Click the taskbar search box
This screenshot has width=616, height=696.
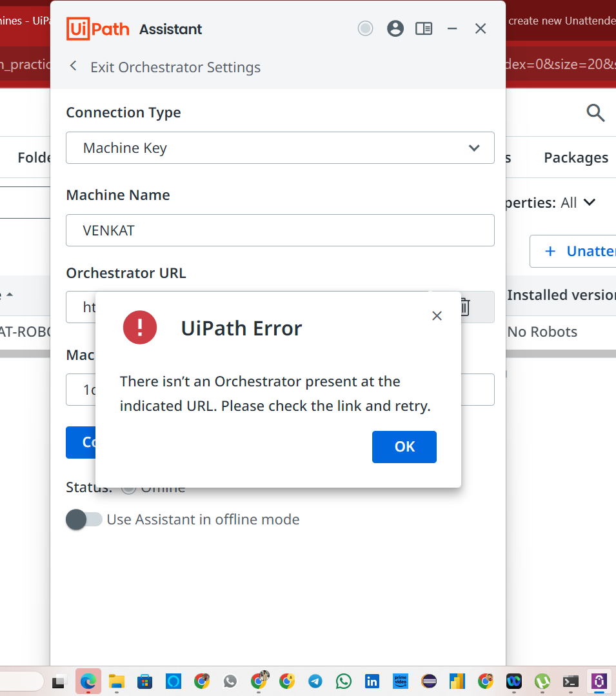click(21, 681)
